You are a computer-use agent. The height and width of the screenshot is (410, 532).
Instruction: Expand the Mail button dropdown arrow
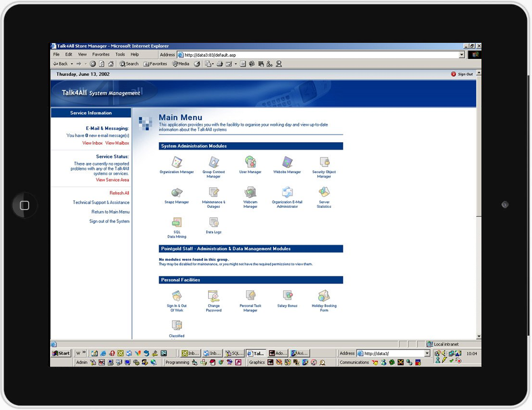[x=213, y=64]
